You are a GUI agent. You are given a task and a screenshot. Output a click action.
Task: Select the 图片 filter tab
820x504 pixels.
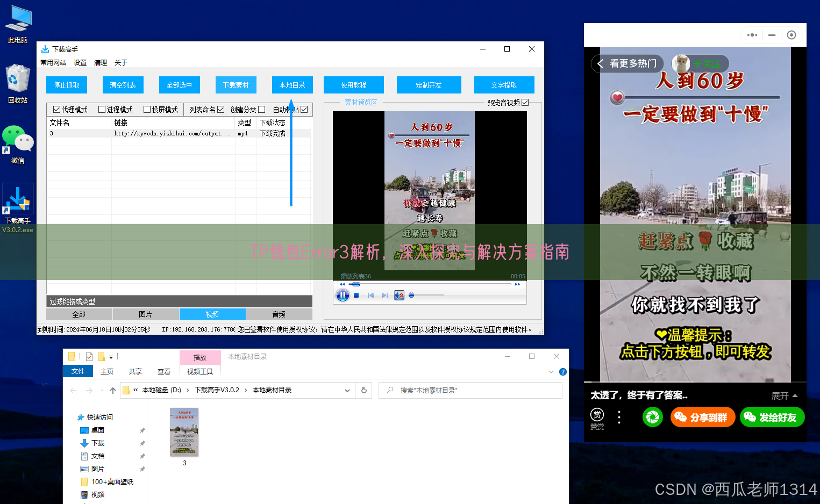point(146,314)
